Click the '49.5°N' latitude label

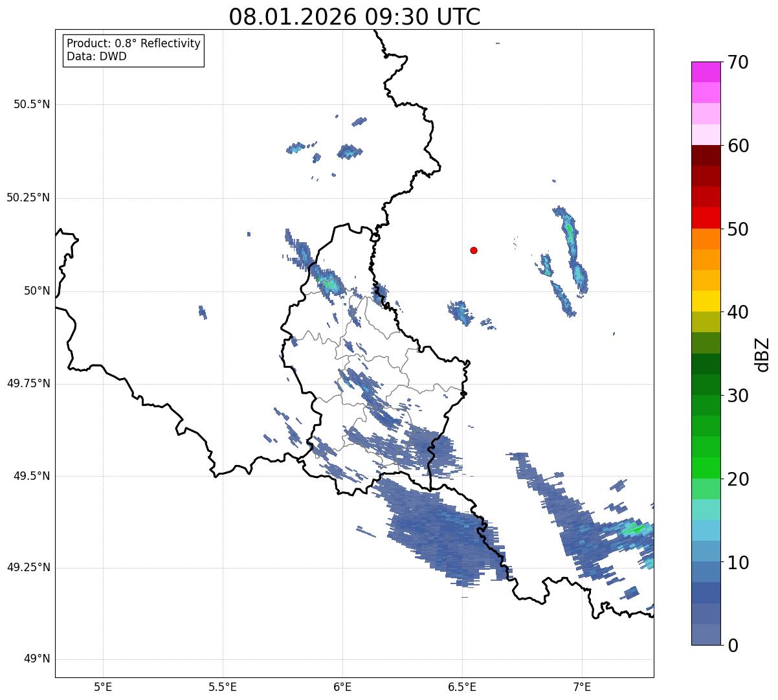pyautogui.click(x=32, y=476)
